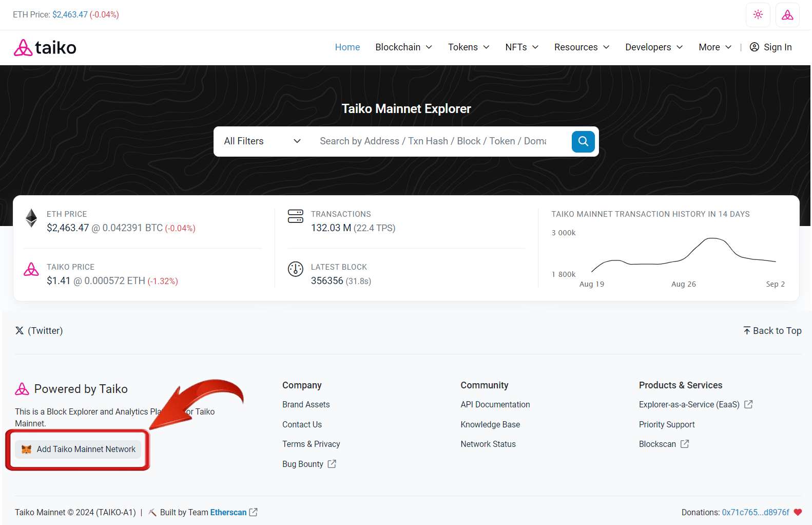Click Sign In link
The image size is (812, 525).
[770, 47]
